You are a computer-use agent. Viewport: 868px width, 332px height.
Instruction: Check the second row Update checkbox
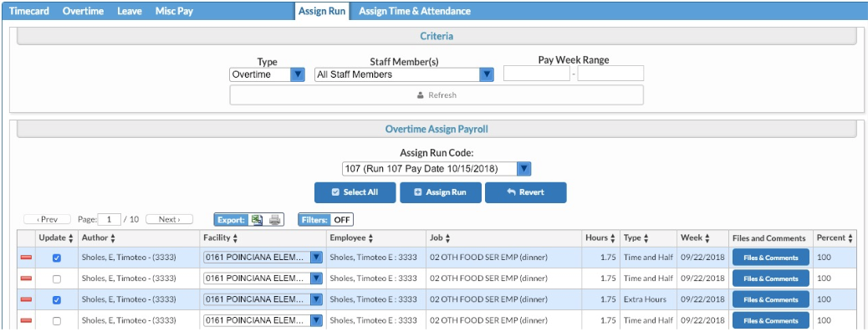click(x=57, y=278)
